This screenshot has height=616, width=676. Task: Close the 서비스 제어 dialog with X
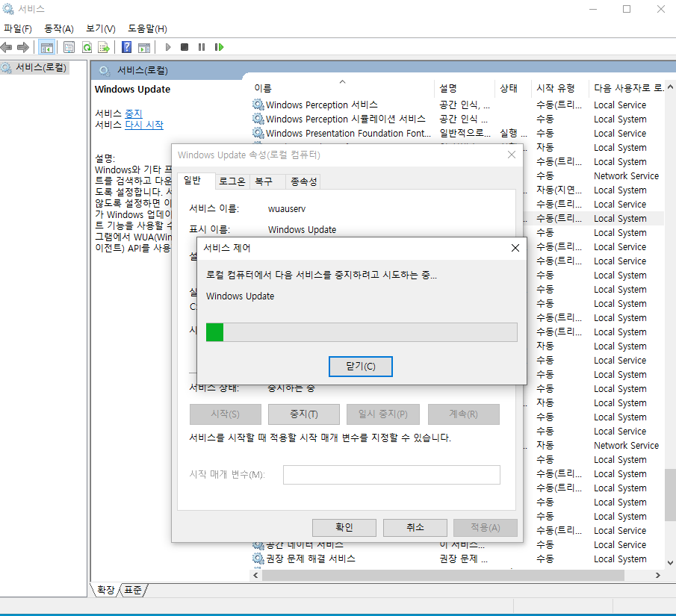point(515,248)
